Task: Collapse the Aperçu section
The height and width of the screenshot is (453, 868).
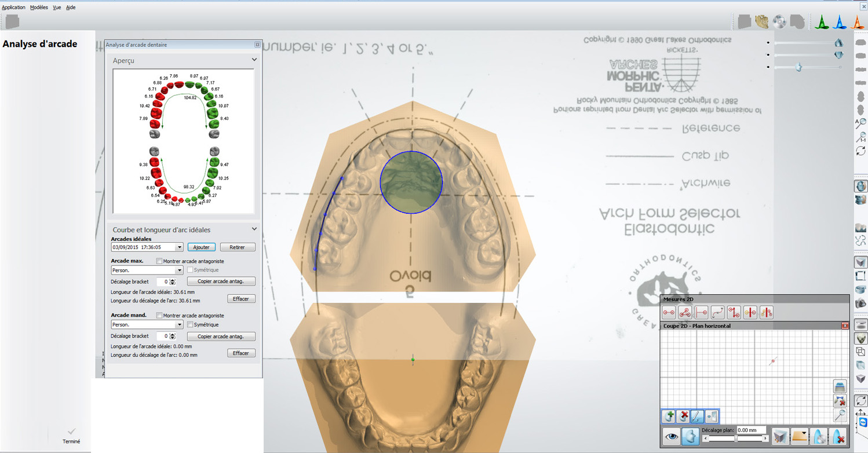Action: (x=254, y=60)
